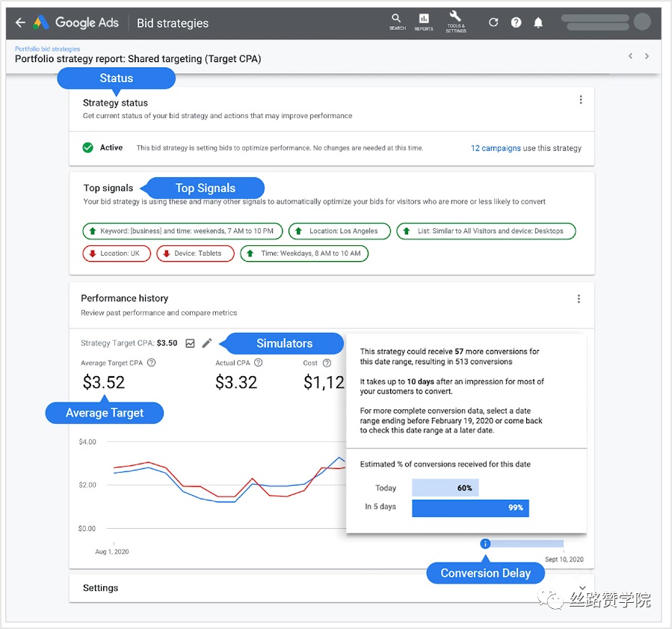Open the Target CPA simulator chart icon
Image resolution: width=672 pixels, height=629 pixels.
pos(189,343)
